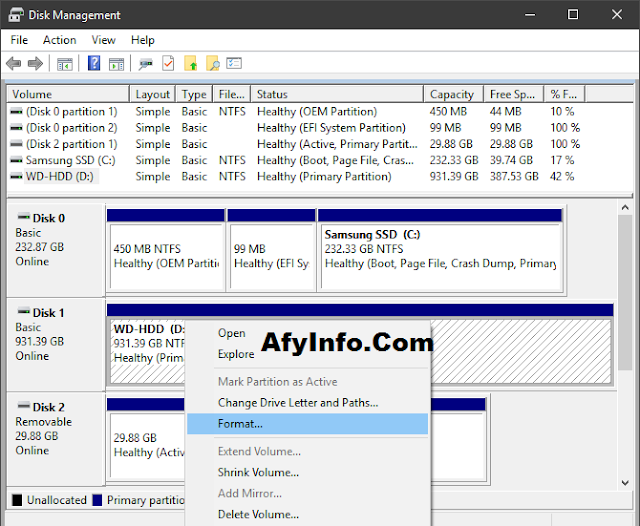Select the 'Samsung SSD (C:)' volume name

point(71,160)
